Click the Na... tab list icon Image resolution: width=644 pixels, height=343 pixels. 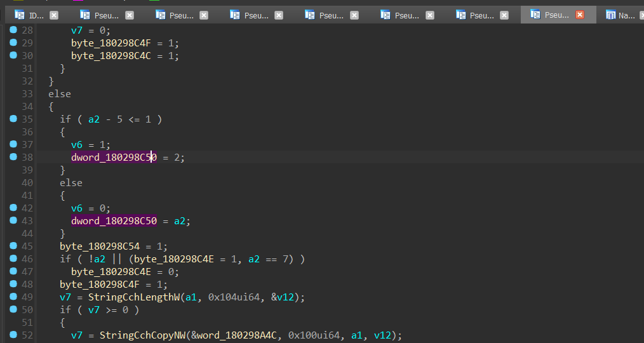click(x=611, y=15)
